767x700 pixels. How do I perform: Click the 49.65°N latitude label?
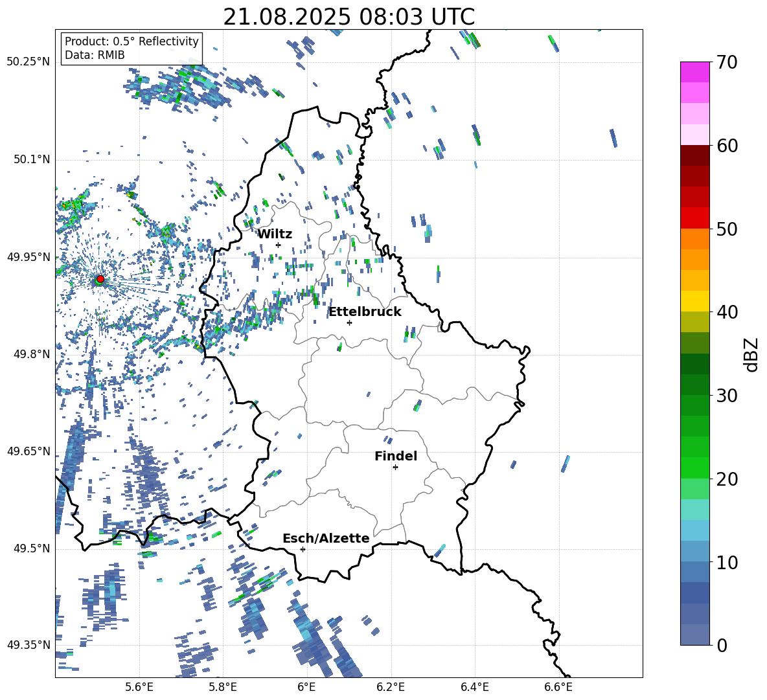tap(29, 451)
